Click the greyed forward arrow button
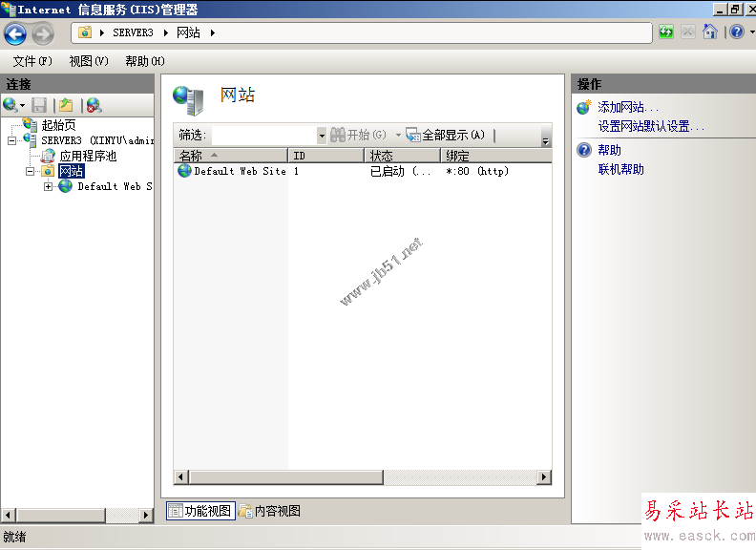 pyautogui.click(x=43, y=33)
